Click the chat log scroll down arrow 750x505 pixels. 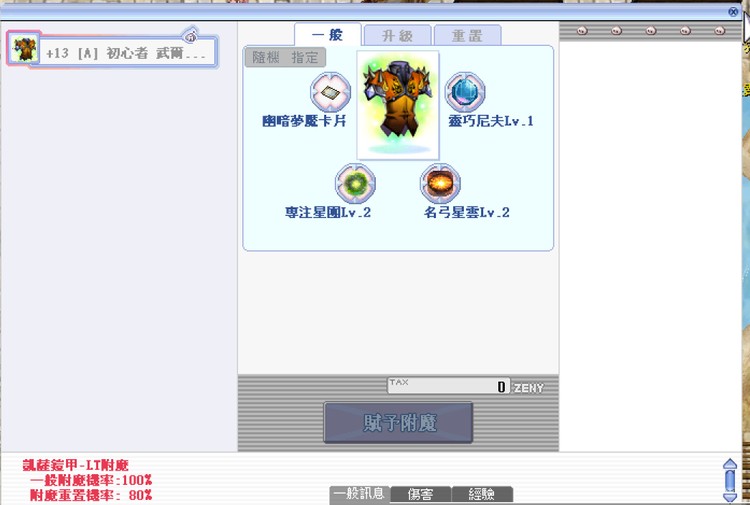pyautogui.click(x=730, y=498)
